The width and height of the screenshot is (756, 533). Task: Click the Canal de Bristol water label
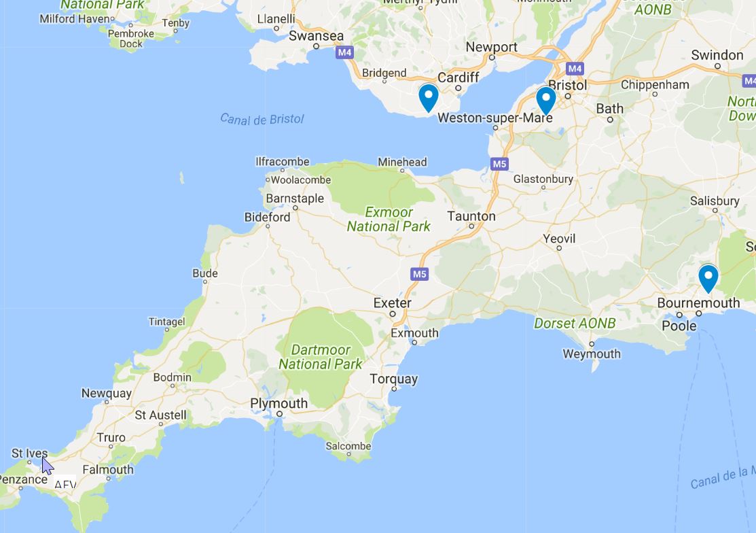click(x=262, y=119)
